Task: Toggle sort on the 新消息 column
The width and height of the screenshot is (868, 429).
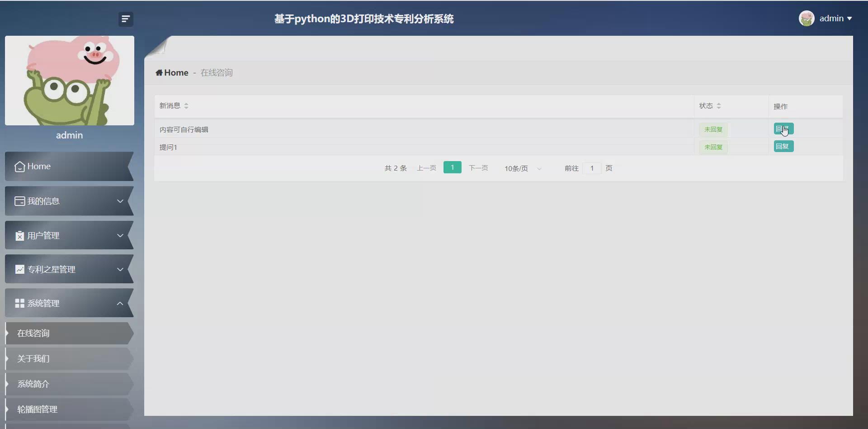Action: (186, 105)
